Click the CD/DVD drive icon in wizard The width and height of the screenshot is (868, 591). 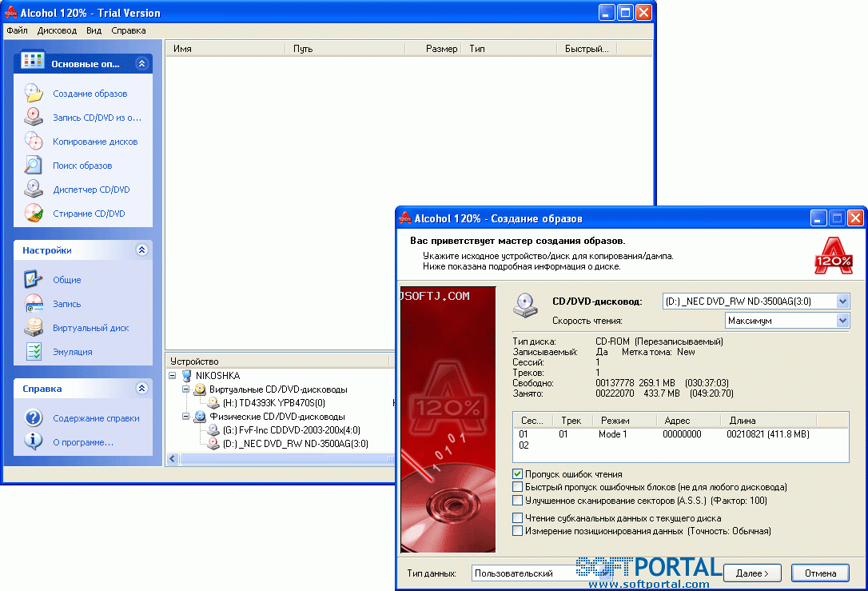tap(525, 305)
